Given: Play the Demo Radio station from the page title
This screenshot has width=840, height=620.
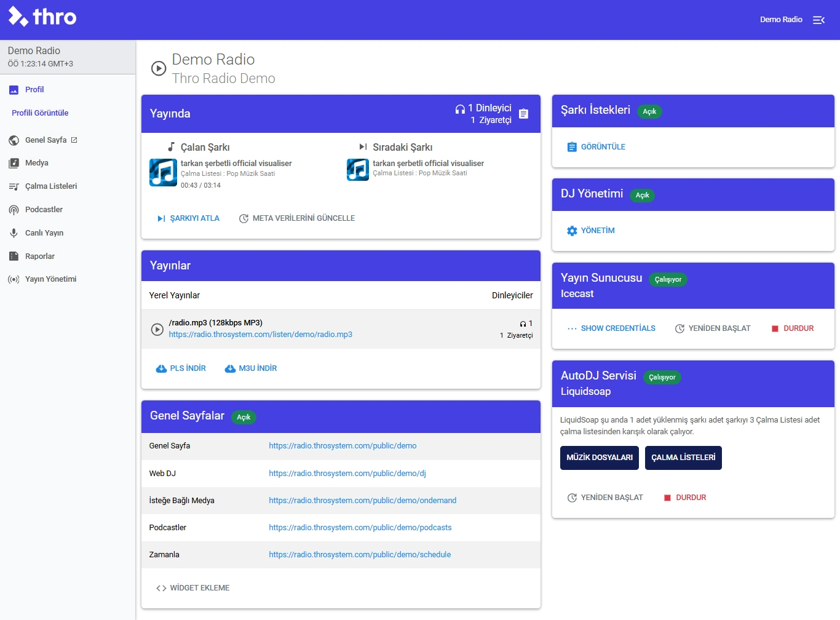Looking at the screenshot, I should click(159, 68).
